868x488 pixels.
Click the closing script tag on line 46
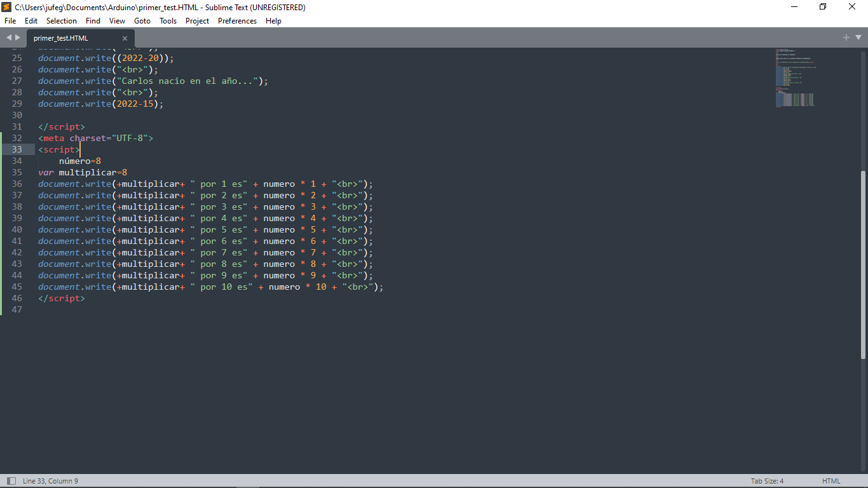tap(62, 298)
